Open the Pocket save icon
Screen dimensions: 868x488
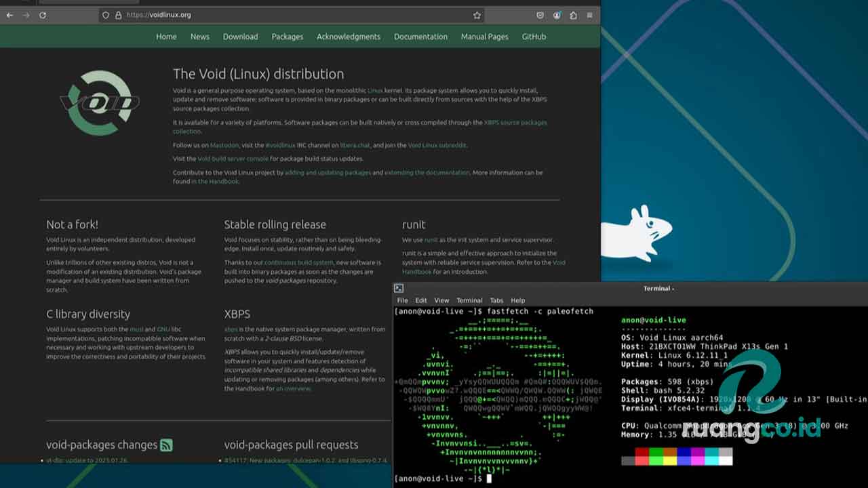tap(540, 15)
